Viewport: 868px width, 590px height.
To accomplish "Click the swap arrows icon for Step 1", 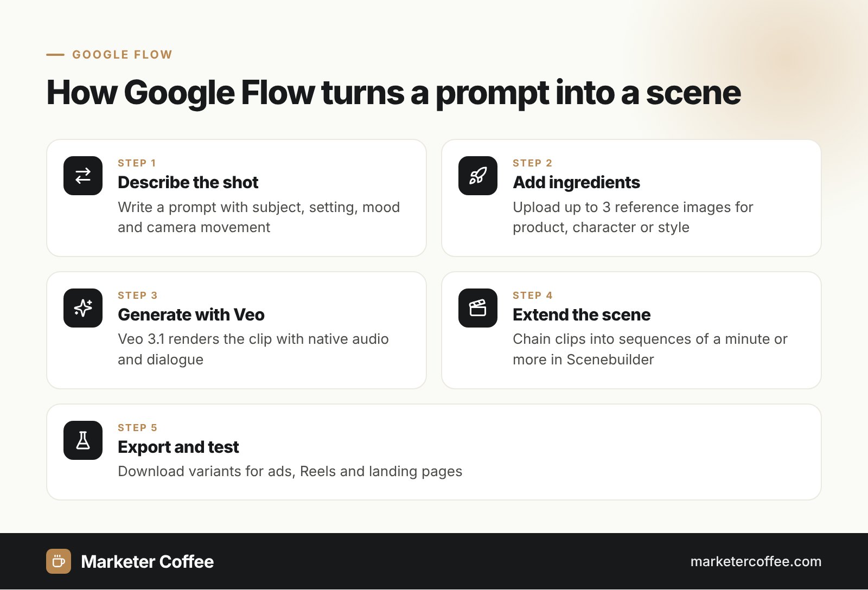I will coord(83,176).
